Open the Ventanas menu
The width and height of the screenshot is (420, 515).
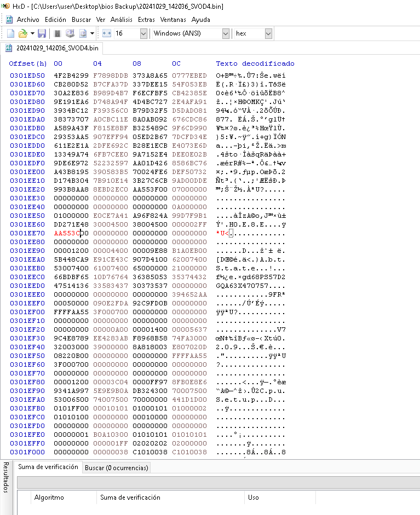click(x=173, y=20)
